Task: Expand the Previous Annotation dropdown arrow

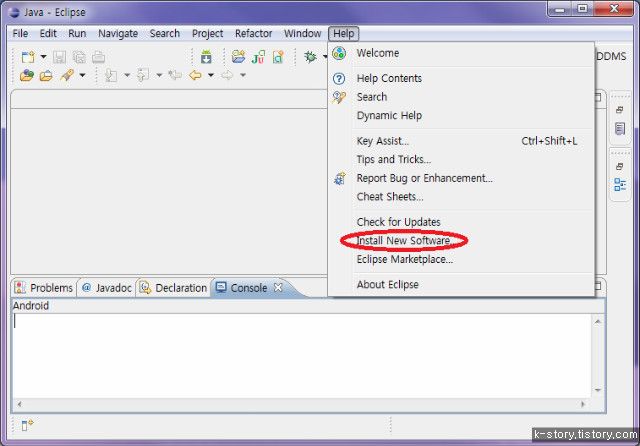Action: coord(159,75)
